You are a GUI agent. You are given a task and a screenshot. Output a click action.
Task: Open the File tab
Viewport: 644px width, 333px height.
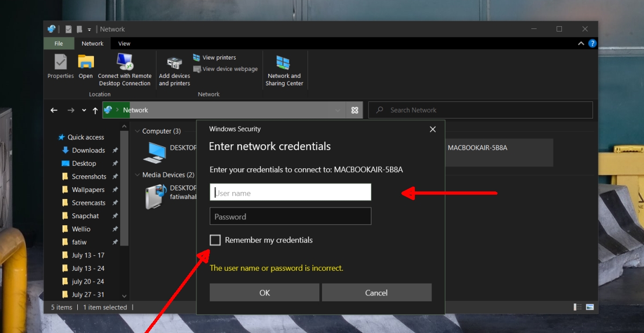[x=58, y=43]
